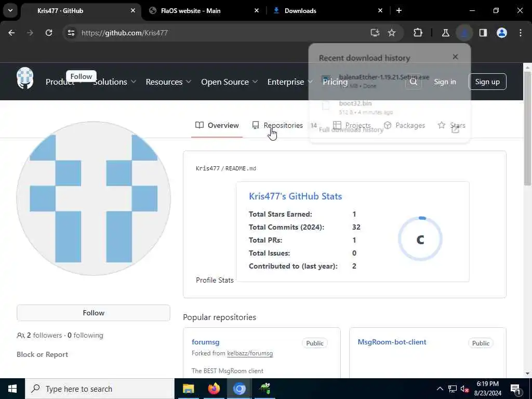This screenshot has width=532, height=399.
Task: Open the Extensions puzzle icon
Action: (418, 33)
